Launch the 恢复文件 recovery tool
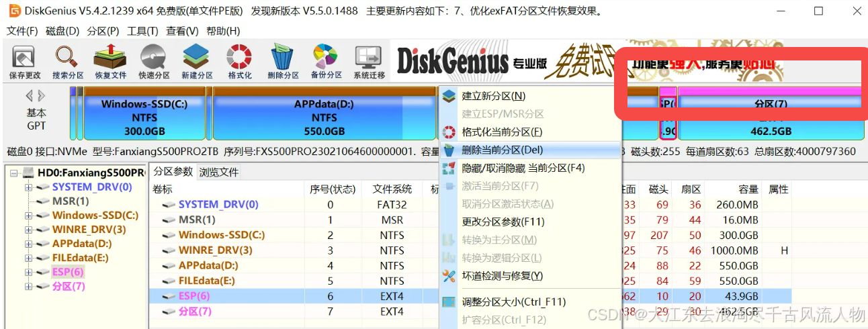 111,62
